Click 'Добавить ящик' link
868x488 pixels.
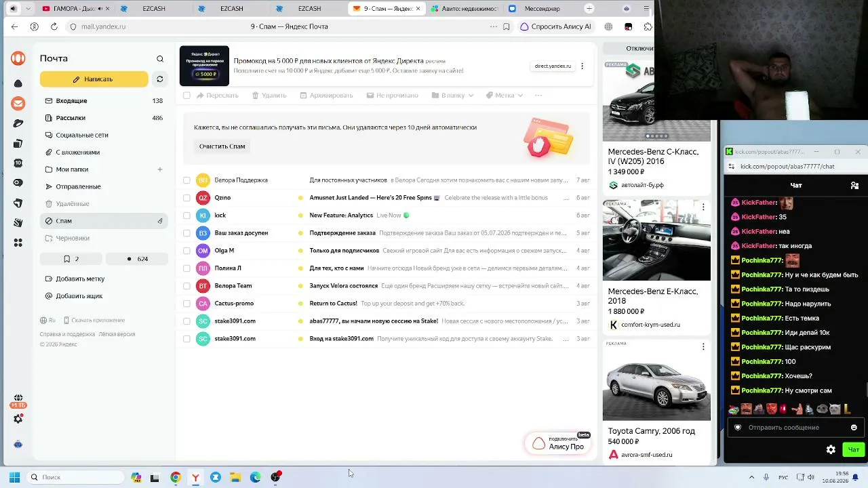tap(74, 296)
